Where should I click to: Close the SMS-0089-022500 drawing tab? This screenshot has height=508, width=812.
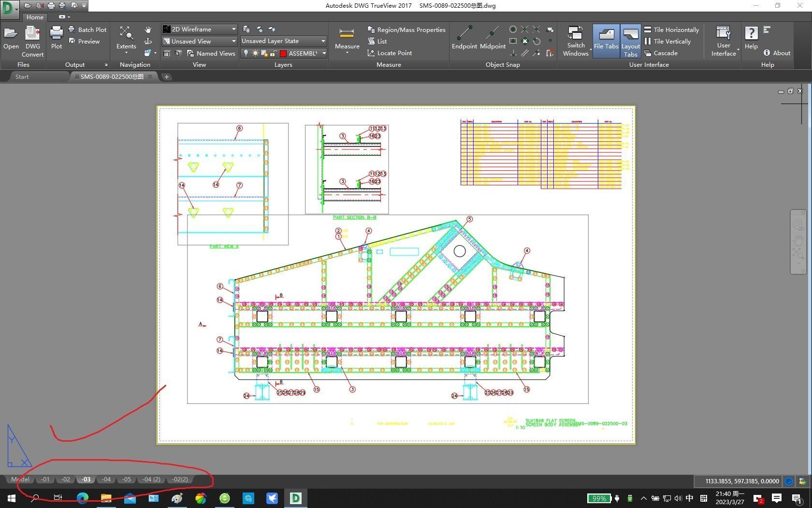click(150, 76)
